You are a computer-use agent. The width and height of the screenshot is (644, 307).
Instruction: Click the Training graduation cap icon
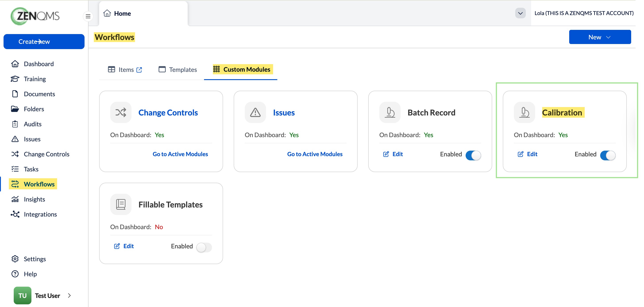point(15,79)
